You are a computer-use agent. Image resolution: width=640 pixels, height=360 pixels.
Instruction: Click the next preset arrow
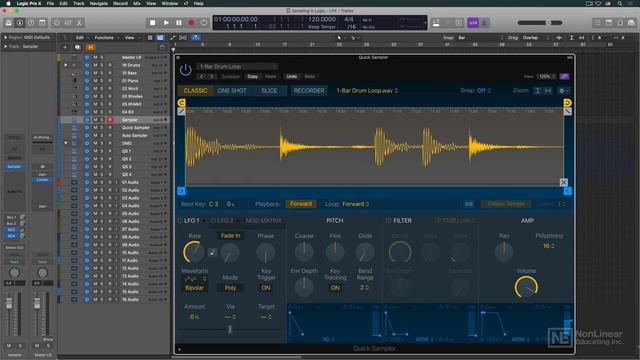212,76
